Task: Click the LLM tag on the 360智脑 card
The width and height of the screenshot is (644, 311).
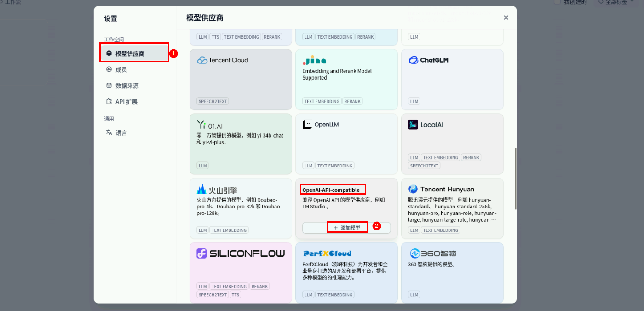Action: point(414,294)
